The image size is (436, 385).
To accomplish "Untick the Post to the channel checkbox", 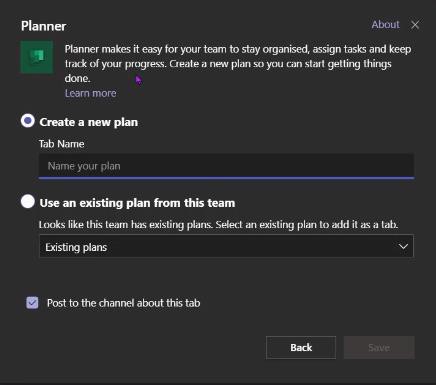I will coord(32,303).
